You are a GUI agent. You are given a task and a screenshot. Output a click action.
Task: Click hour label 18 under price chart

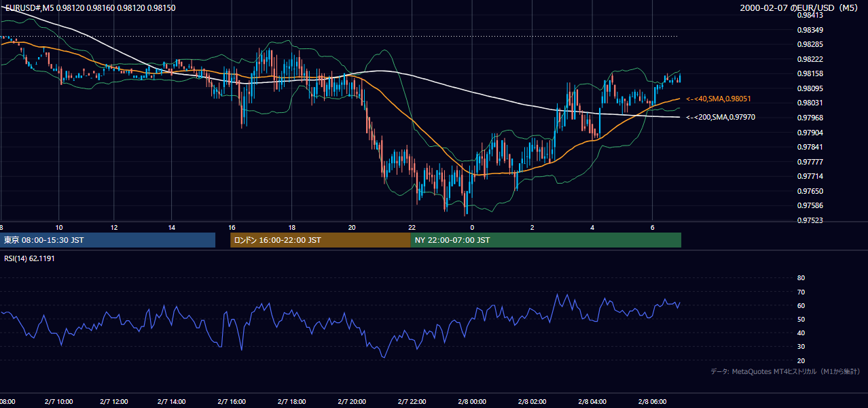coord(291,228)
